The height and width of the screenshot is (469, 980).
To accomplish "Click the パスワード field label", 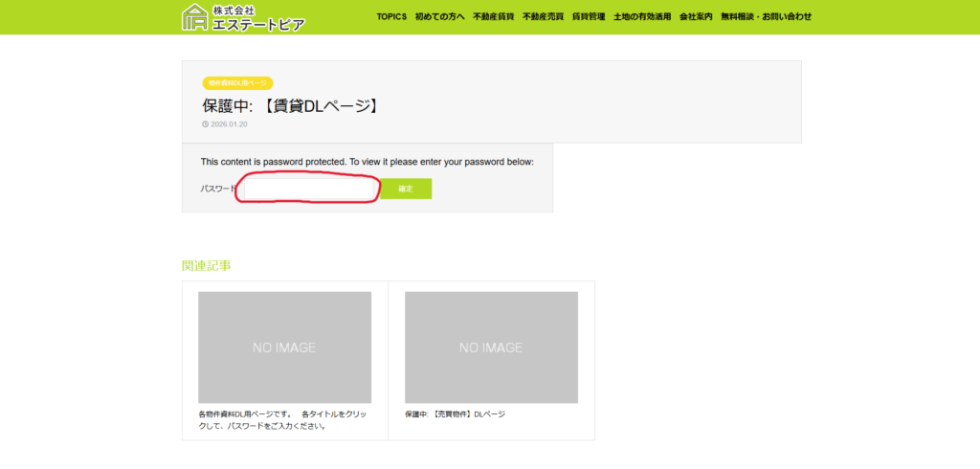I will point(217,190).
